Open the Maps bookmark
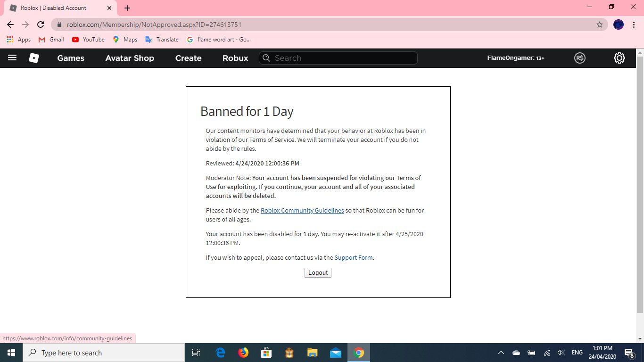 (x=125, y=40)
